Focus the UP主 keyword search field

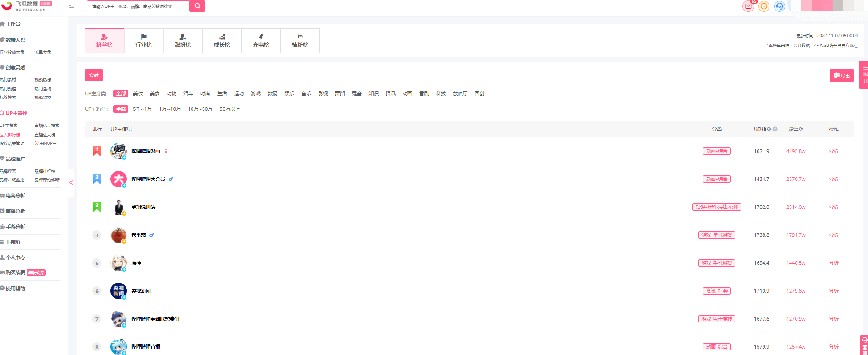(138, 6)
